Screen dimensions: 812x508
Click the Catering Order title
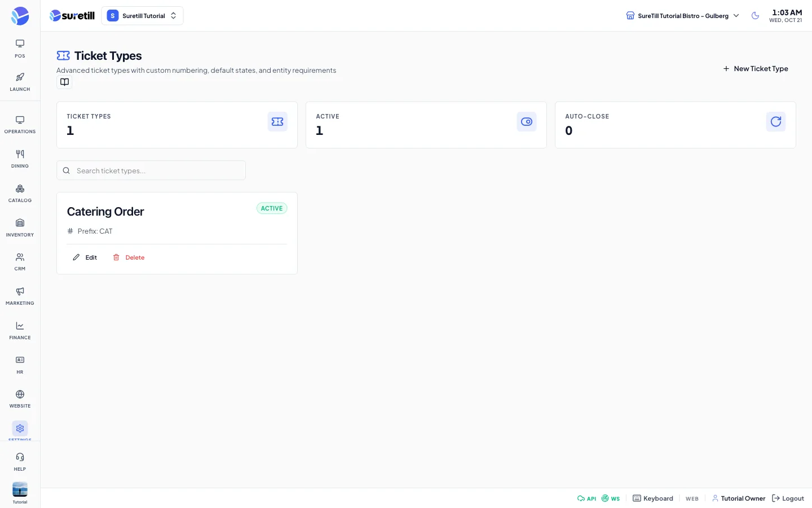105,212
